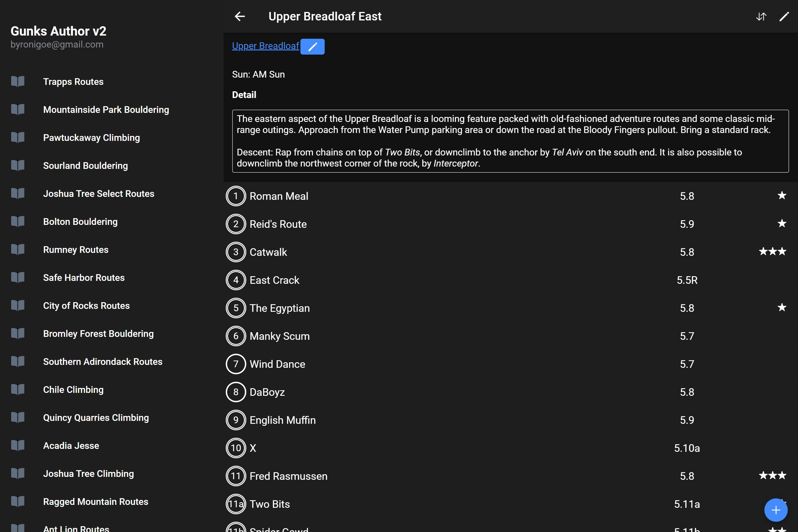The height and width of the screenshot is (532, 798).
Task: Select the Two Bits route name
Action: [x=270, y=504]
